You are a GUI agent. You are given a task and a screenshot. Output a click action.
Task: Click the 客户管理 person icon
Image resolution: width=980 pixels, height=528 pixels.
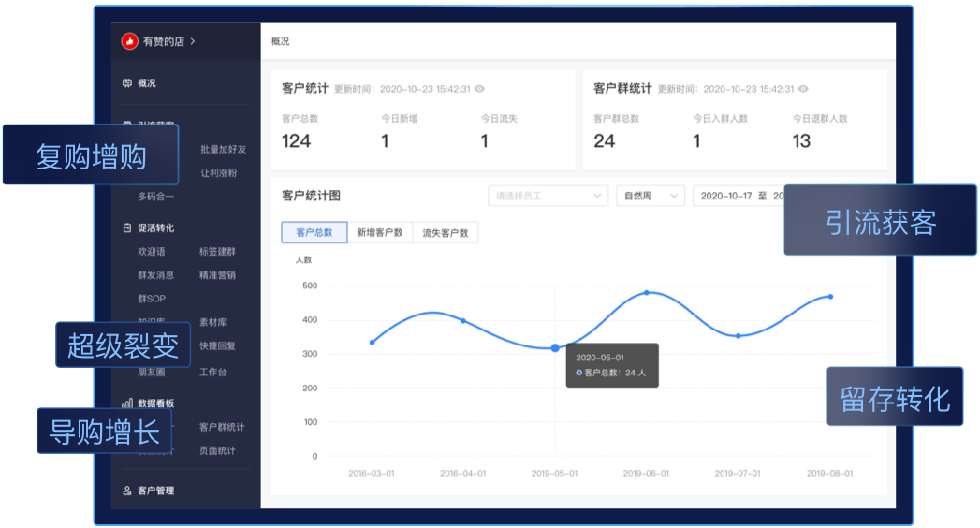127,491
